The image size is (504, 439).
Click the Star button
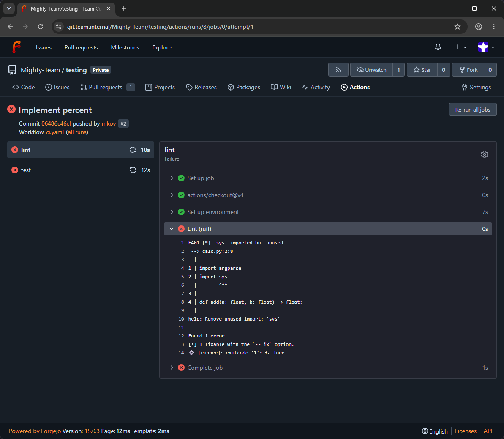422,70
